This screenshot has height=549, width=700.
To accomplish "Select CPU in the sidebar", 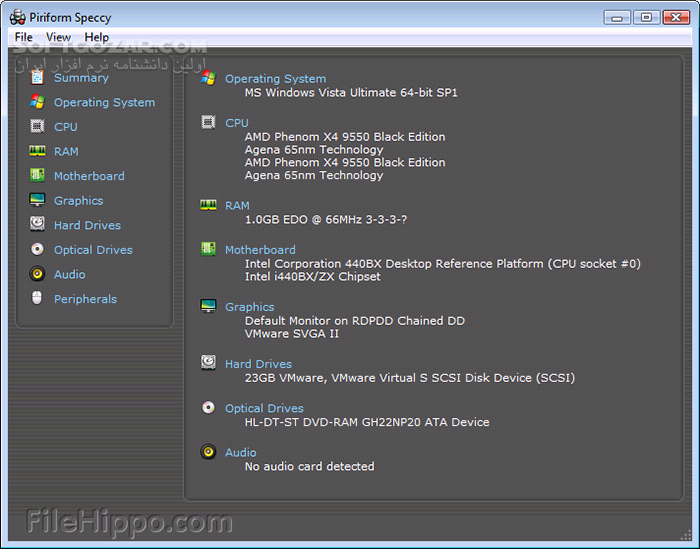I will [x=66, y=127].
